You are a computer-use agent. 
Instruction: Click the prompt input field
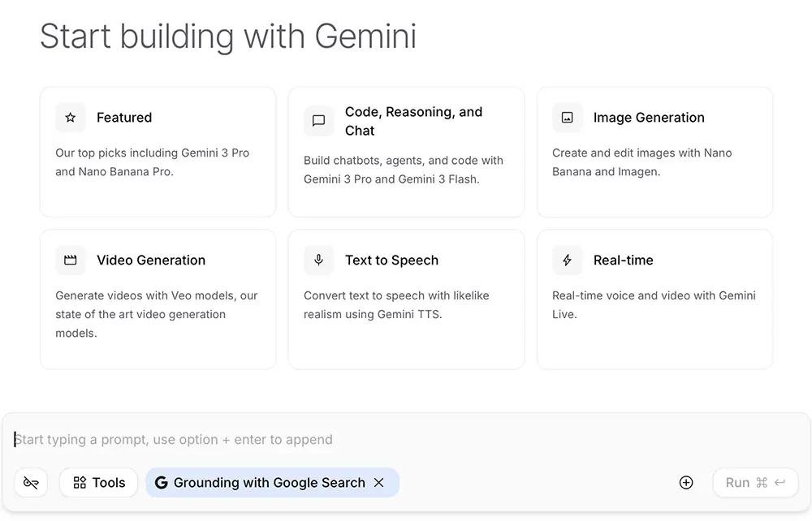tap(325, 439)
